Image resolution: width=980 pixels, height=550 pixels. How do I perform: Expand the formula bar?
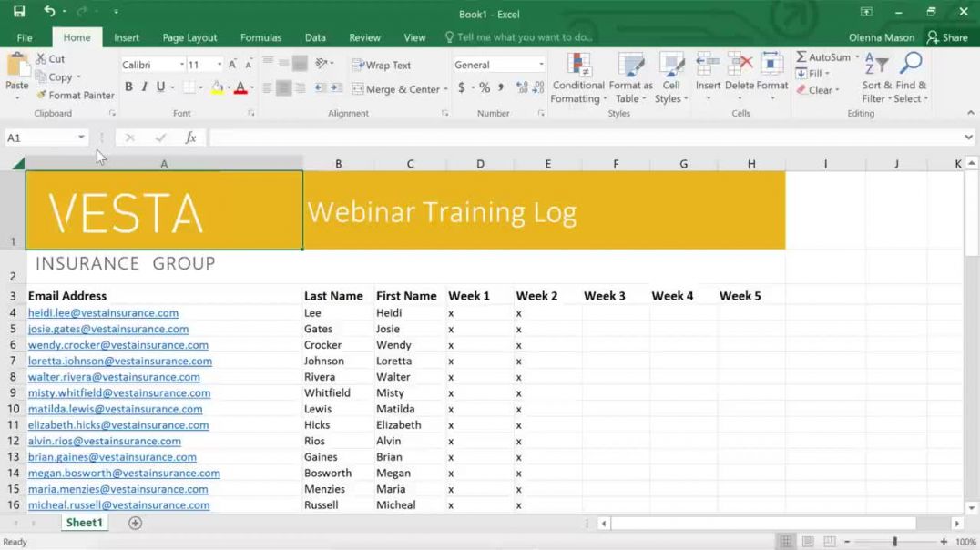coord(968,137)
